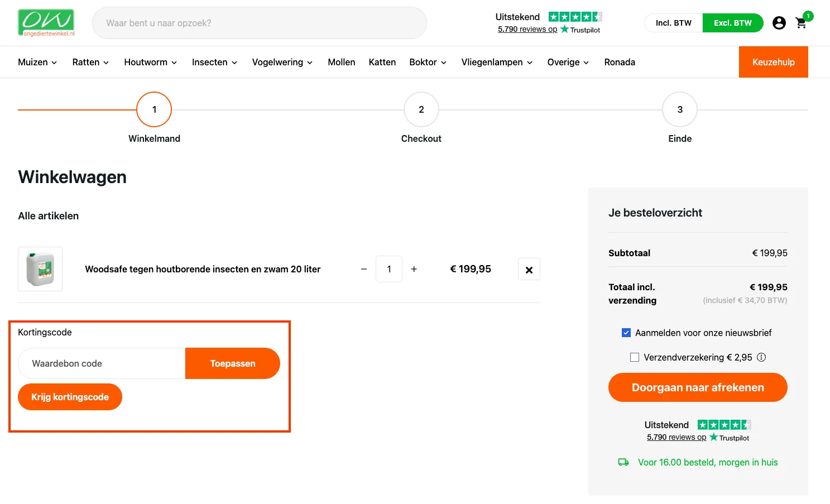Uncheck Aanmelden voor onze nieuwsbrief

pyautogui.click(x=626, y=332)
